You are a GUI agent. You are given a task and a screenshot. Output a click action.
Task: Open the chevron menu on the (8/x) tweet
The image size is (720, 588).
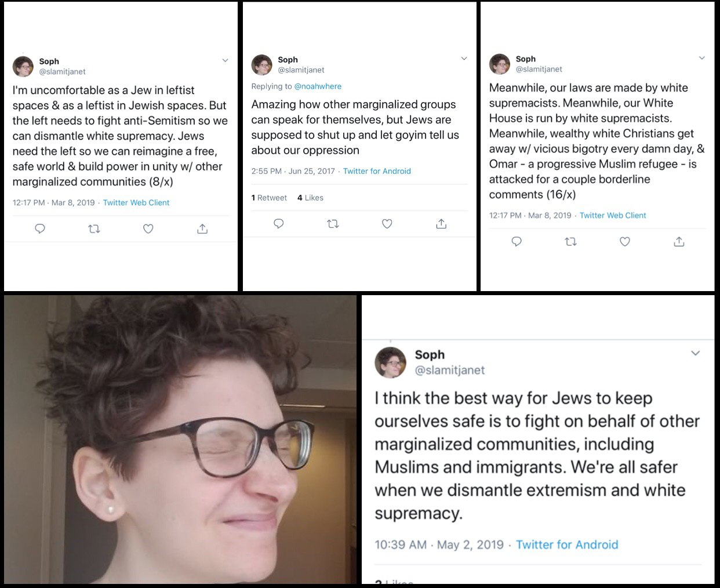click(226, 60)
